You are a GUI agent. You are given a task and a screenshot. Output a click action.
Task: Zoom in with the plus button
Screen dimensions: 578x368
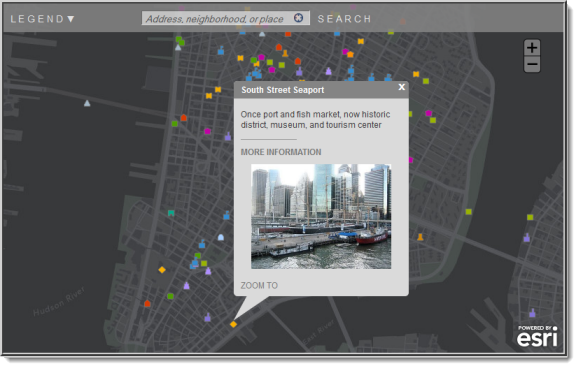(x=532, y=48)
